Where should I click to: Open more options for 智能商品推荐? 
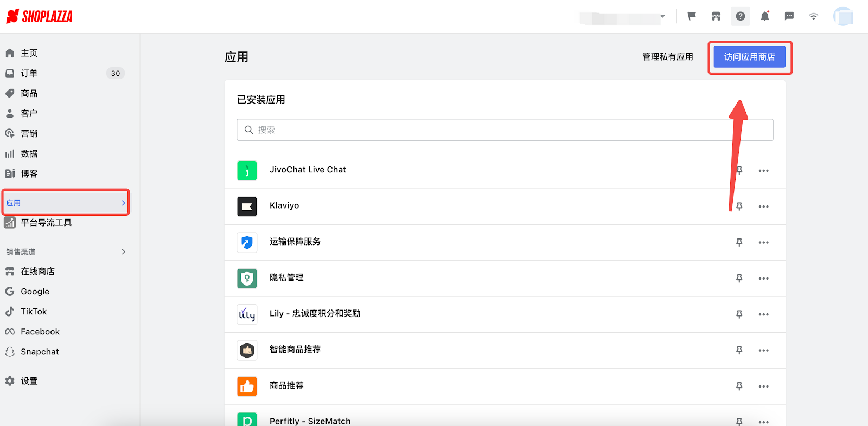click(x=763, y=350)
